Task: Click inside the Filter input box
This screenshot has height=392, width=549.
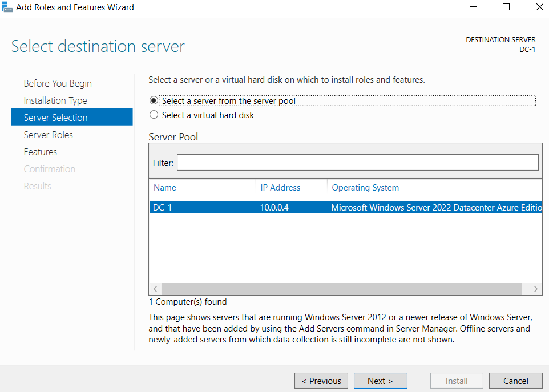Action: point(358,162)
